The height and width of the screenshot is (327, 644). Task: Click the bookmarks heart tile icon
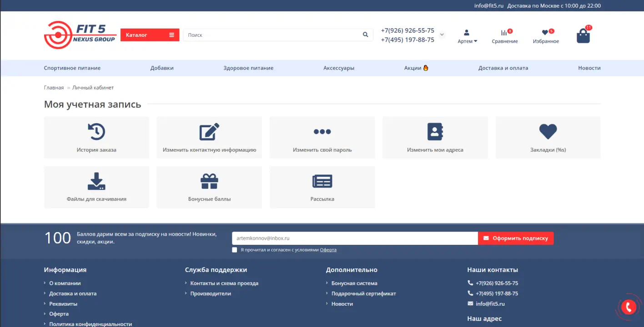(548, 132)
